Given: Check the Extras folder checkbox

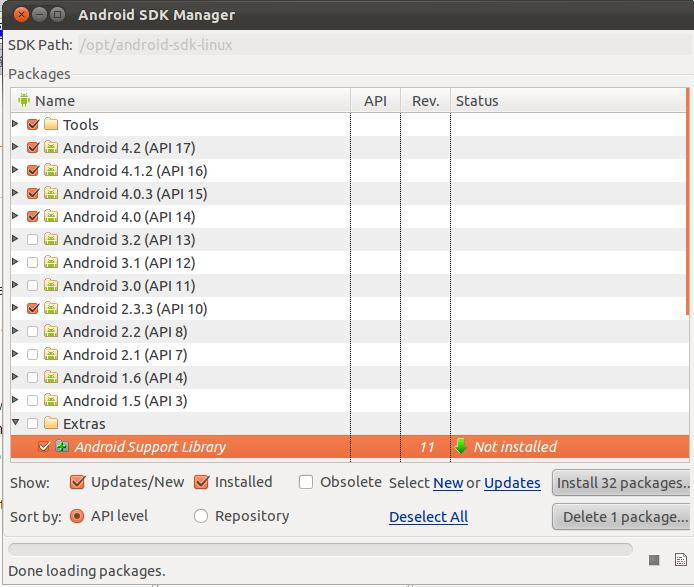Looking at the screenshot, I should coord(32,424).
